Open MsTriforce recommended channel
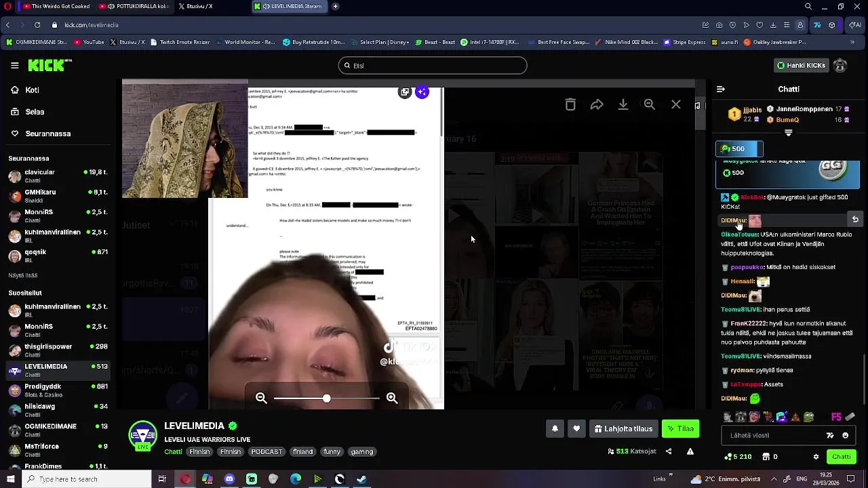Viewport: 868px width, 488px height. point(58,450)
